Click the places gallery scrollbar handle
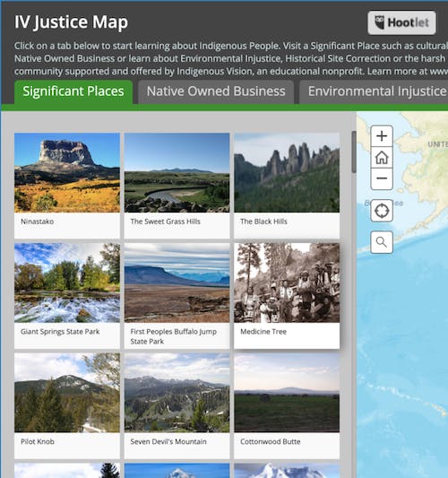The width and height of the screenshot is (448, 478). tap(354, 152)
